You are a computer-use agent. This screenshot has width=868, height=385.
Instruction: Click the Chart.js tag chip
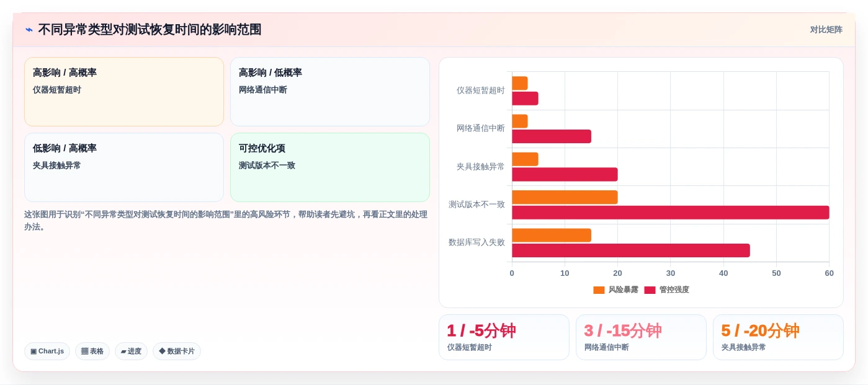tap(47, 352)
